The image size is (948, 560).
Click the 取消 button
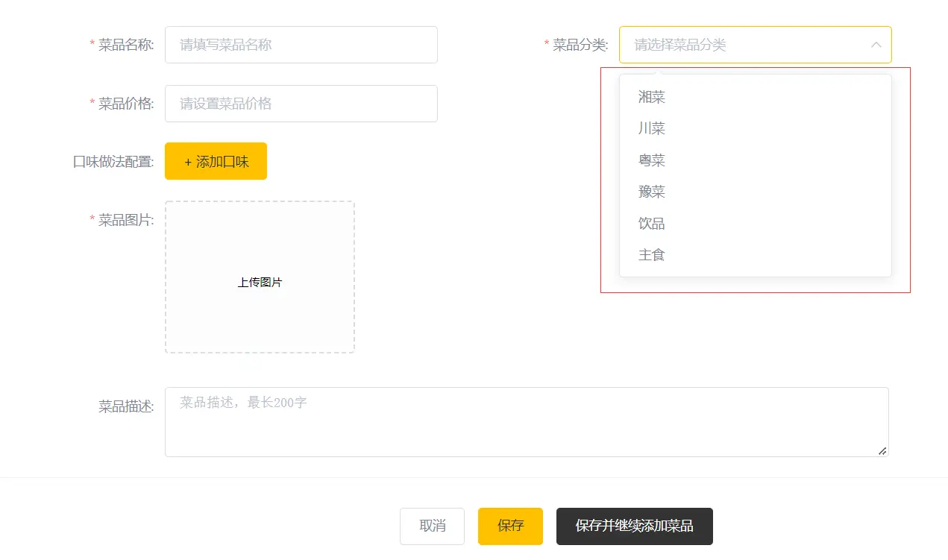(432, 526)
